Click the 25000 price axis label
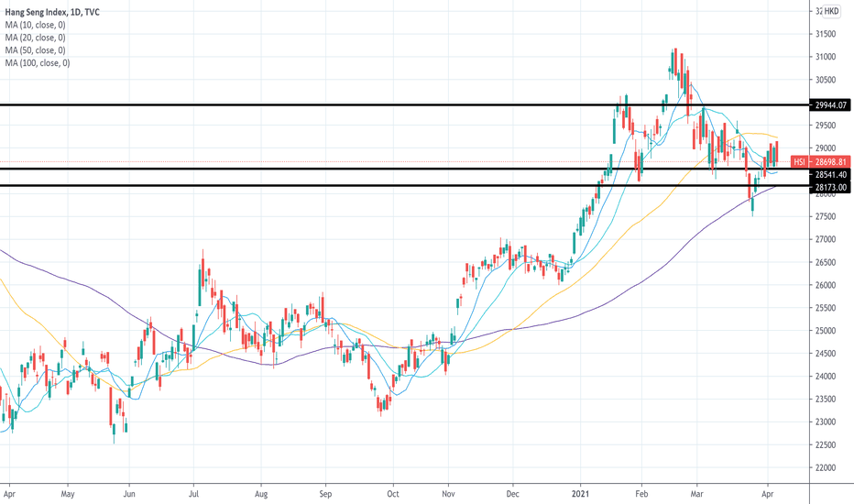 [x=825, y=332]
